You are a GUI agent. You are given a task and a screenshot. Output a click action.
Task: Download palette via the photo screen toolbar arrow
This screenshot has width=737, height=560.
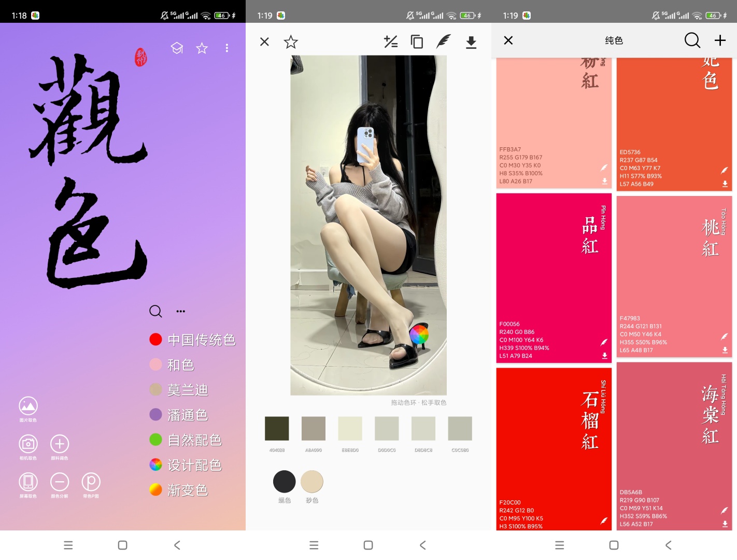[x=471, y=42]
